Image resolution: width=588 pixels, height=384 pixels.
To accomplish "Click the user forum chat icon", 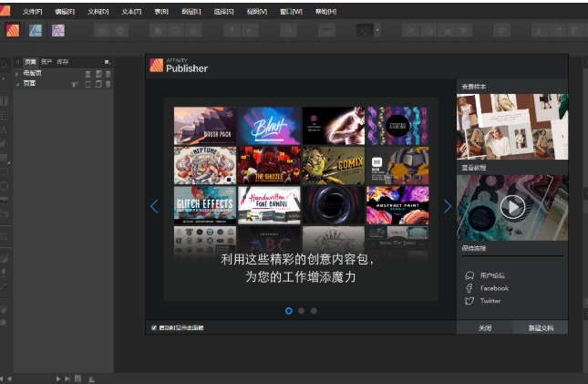I will pyautogui.click(x=469, y=275).
